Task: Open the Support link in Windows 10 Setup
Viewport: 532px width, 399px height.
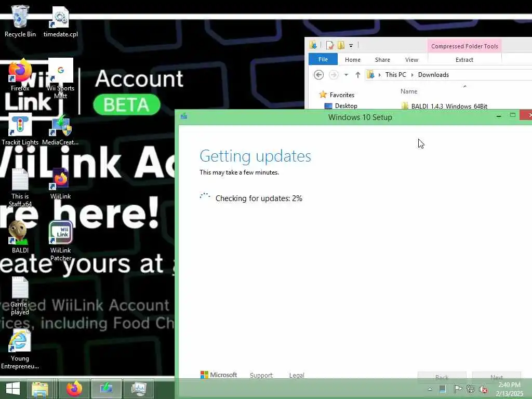Action: click(x=261, y=375)
